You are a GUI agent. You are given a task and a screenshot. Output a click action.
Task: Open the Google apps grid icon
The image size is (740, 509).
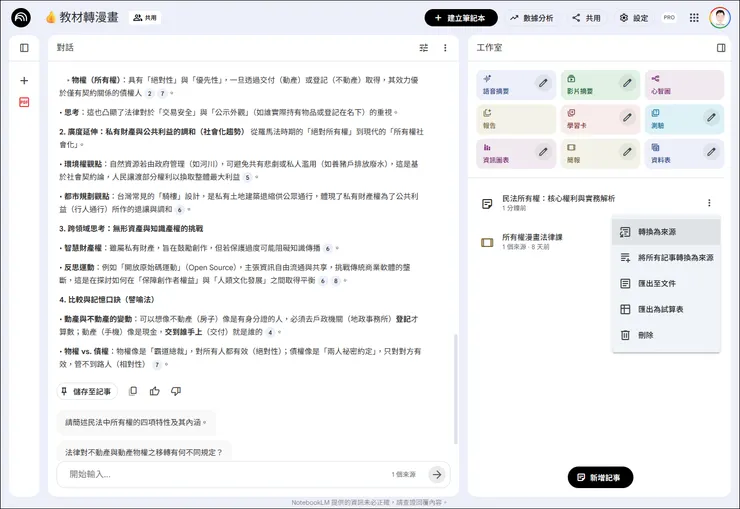[694, 18]
